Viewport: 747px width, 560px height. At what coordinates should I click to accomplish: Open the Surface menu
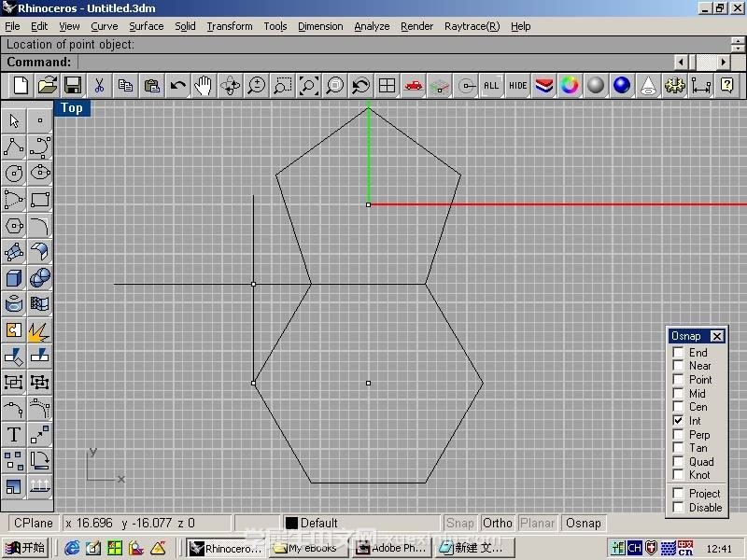(147, 26)
